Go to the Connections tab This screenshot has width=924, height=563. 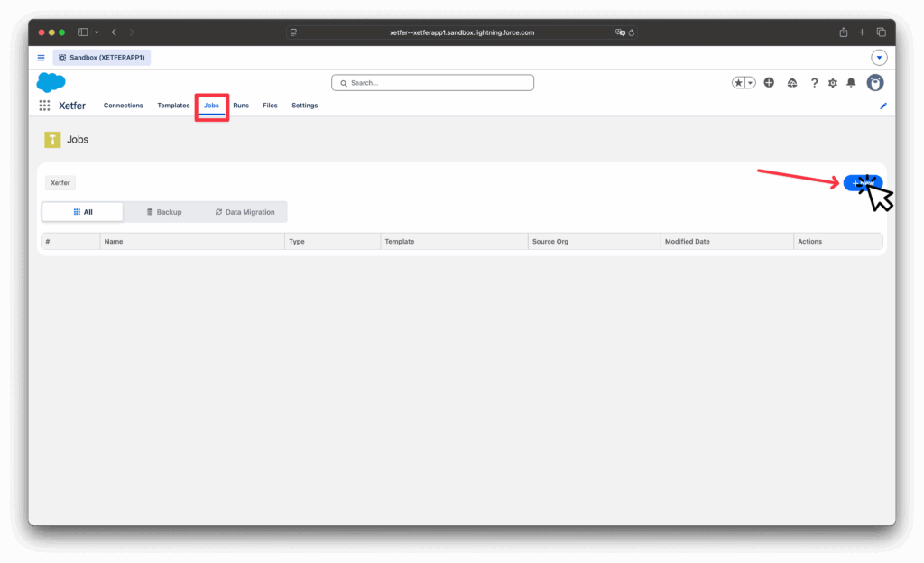click(123, 106)
